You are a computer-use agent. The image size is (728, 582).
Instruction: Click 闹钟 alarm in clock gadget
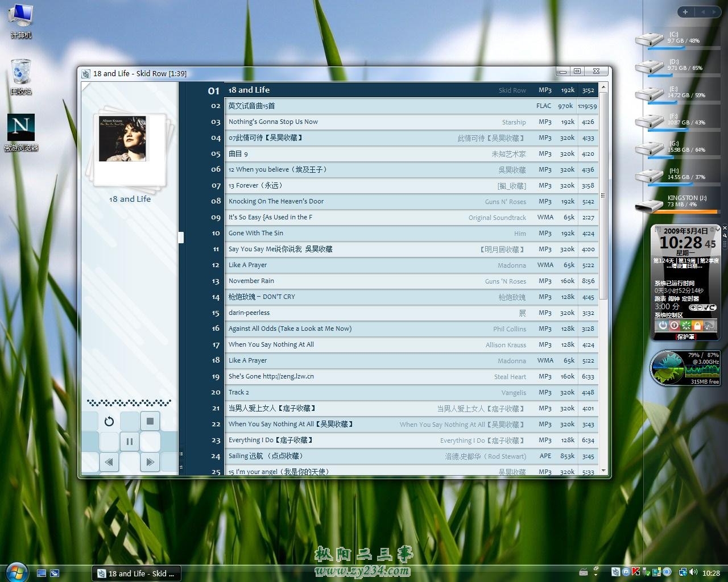(673, 298)
